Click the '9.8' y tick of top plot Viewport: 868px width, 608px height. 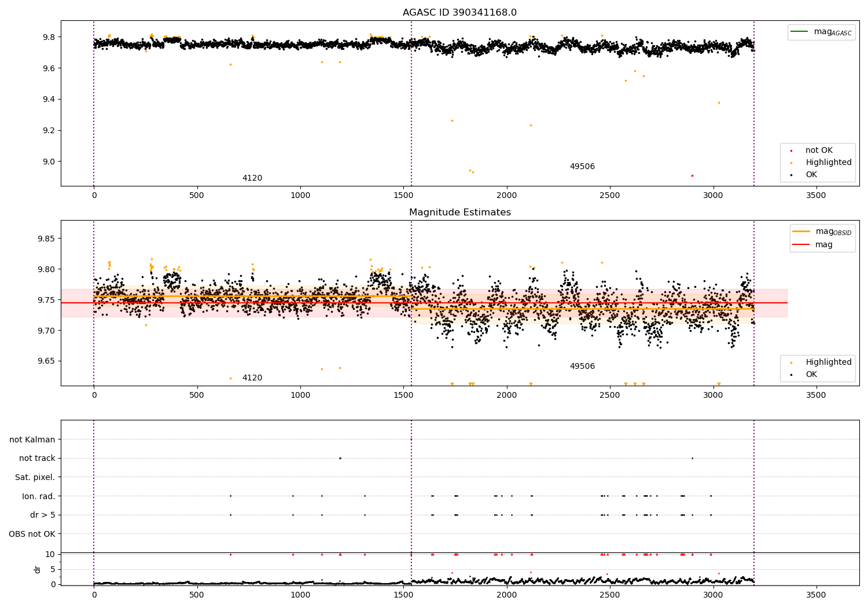48,37
